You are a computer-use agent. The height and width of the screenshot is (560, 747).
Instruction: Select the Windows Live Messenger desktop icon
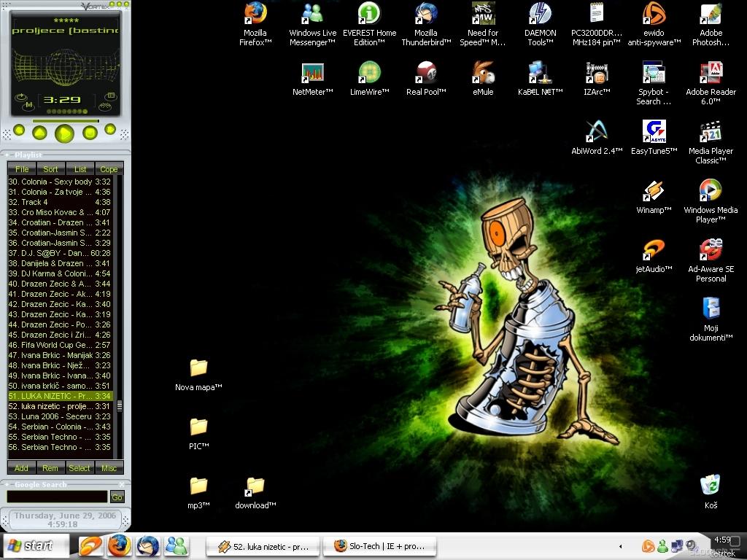pos(312,24)
